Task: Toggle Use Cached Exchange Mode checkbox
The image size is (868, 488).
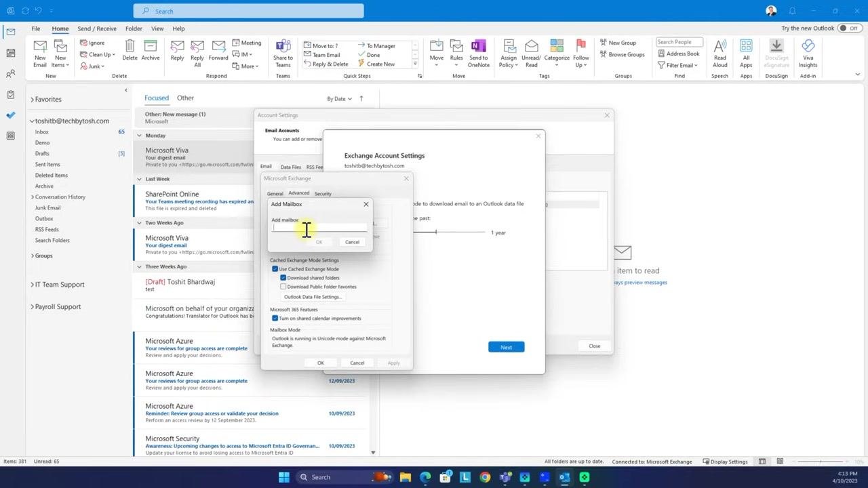Action: click(275, 269)
